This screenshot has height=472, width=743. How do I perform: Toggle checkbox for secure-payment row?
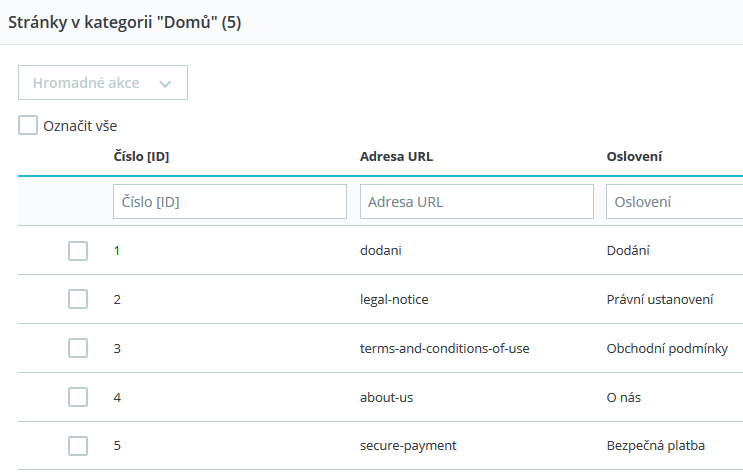click(x=78, y=446)
